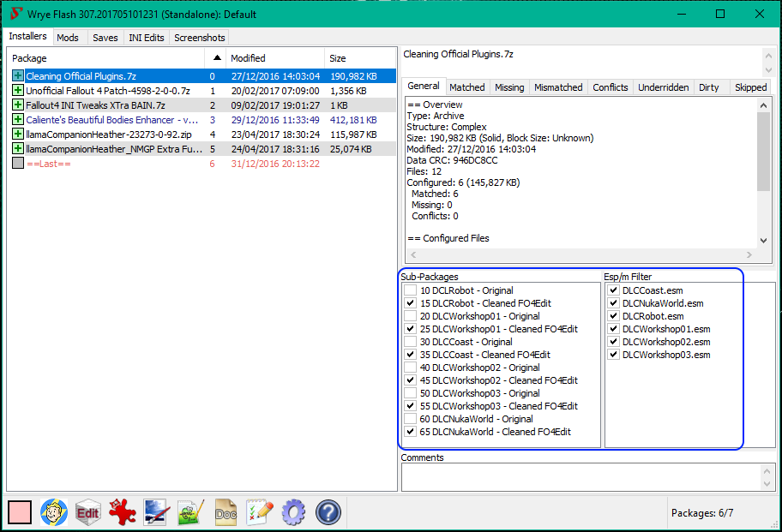Enable 40 DLCWorkshop02 - Original sub-package
This screenshot has height=532, width=782.
point(410,368)
